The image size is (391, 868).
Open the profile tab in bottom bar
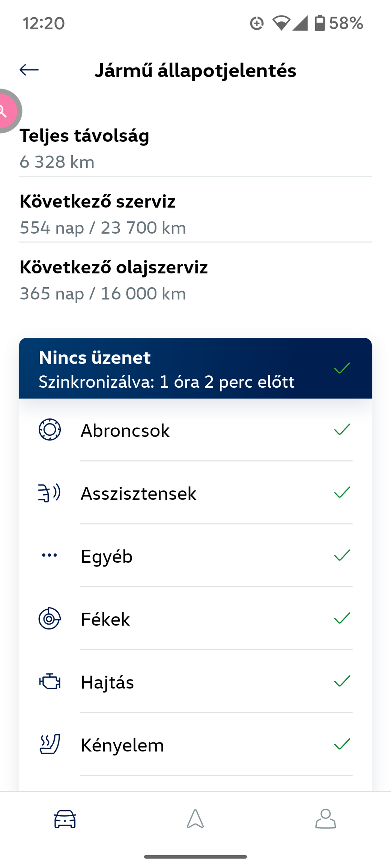click(x=326, y=819)
